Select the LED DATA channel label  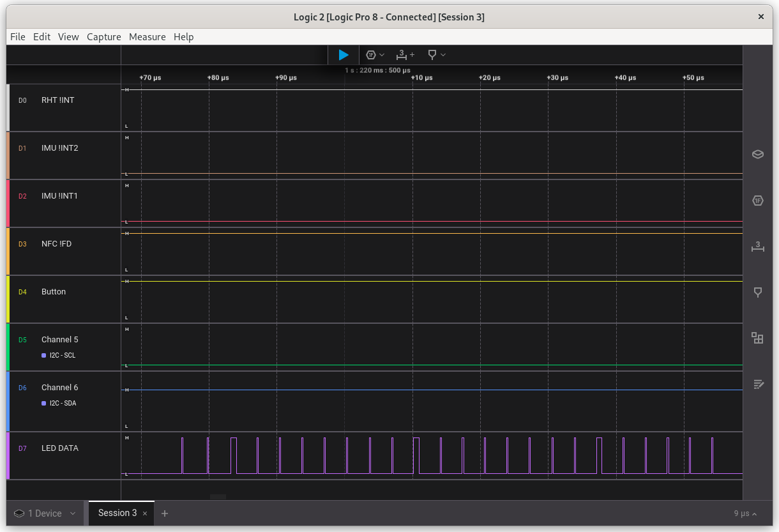[x=60, y=448]
